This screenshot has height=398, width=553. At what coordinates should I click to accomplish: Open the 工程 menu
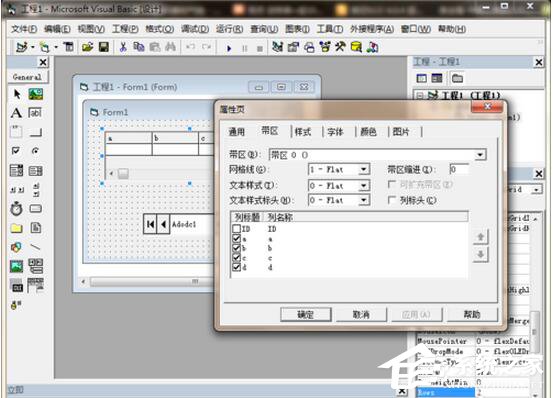pos(125,29)
